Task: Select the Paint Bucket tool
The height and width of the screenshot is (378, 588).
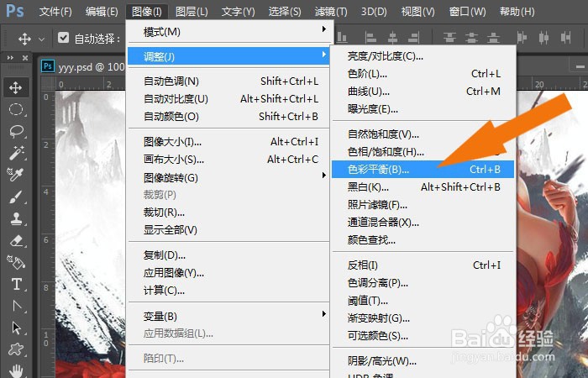Action: tap(15, 262)
